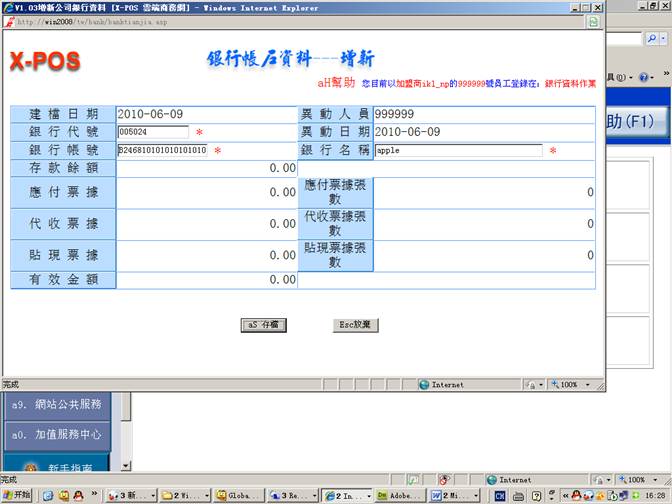Viewport: 672px width, 504px height.
Task: Click the 開始 Start button
Action: point(17,495)
